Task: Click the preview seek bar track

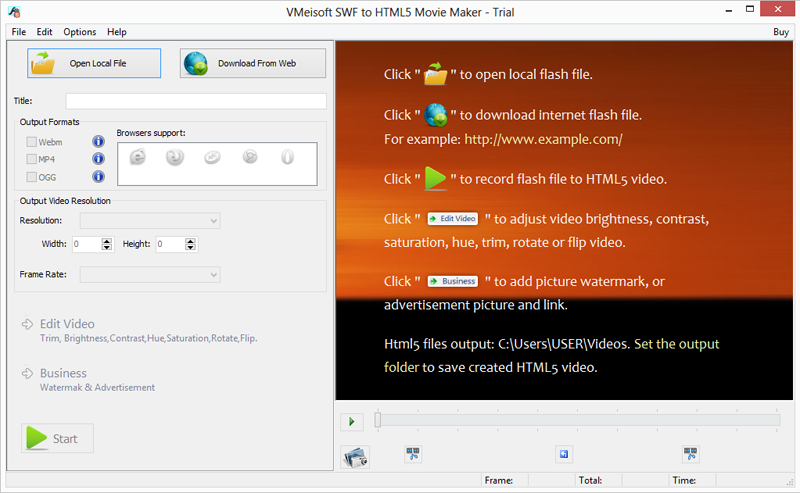Action: click(x=580, y=420)
